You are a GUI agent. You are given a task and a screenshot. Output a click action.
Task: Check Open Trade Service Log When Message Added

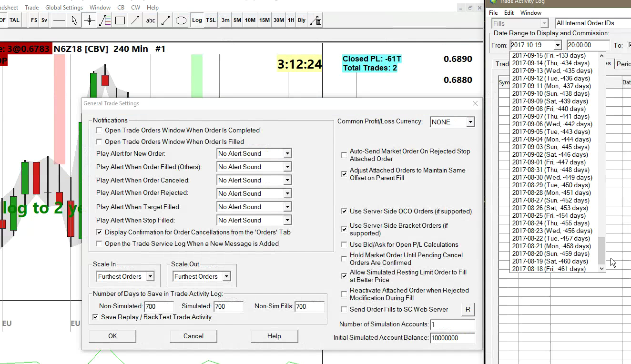pos(99,243)
